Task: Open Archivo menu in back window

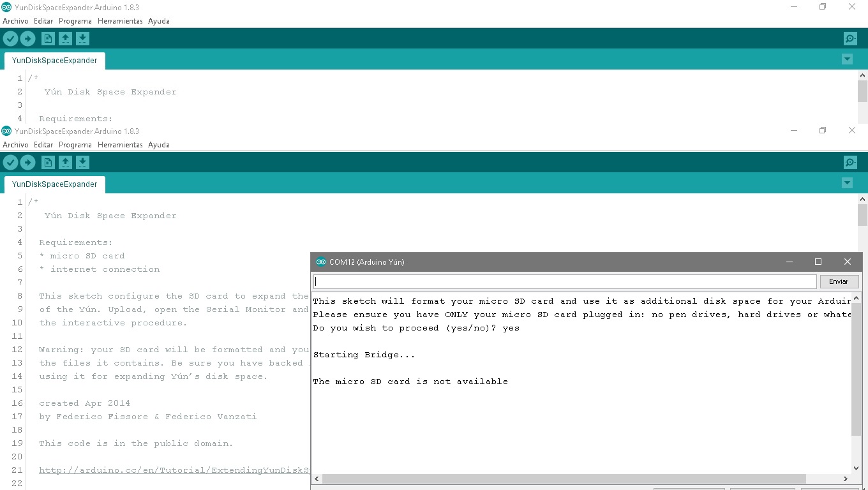Action: (x=15, y=21)
